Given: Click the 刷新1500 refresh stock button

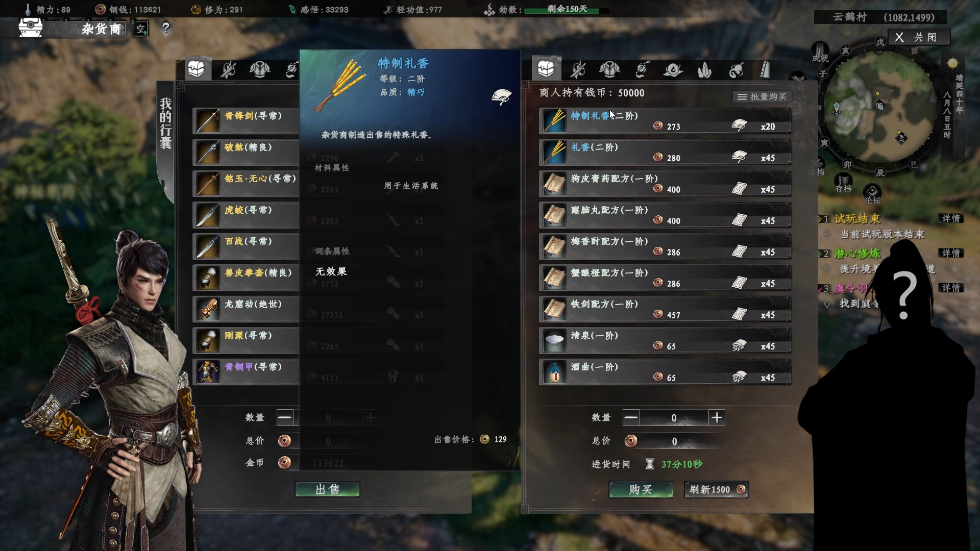Looking at the screenshot, I should pos(717,490).
